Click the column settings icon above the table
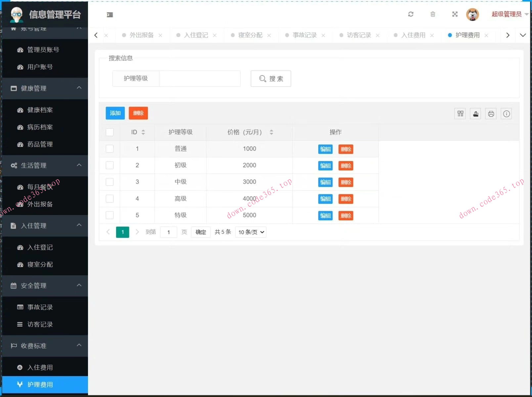 click(460, 113)
